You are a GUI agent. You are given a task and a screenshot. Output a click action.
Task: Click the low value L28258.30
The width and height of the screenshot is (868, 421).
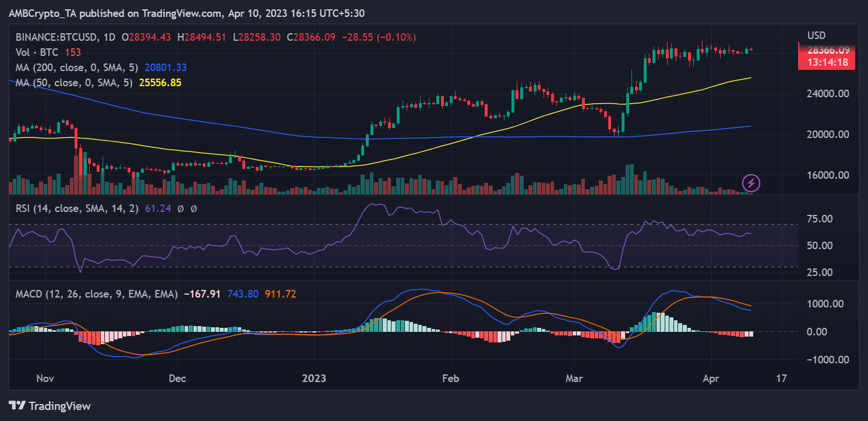click(x=256, y=37)
